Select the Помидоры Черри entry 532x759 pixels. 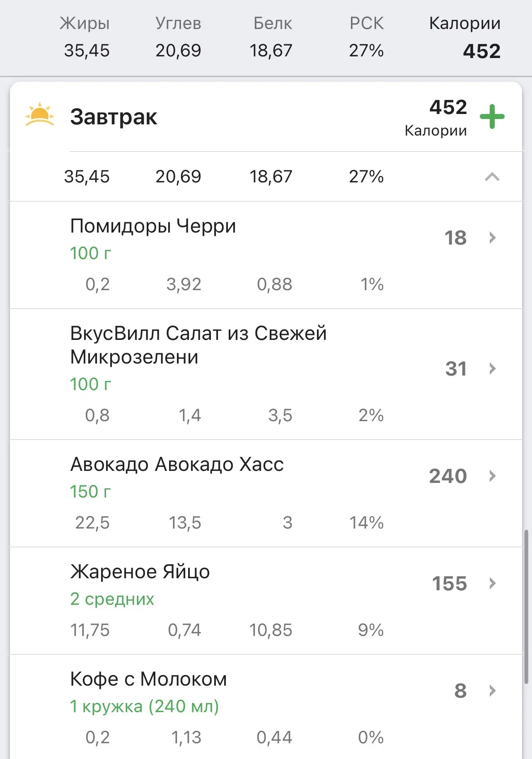click(x=153, y=226)
